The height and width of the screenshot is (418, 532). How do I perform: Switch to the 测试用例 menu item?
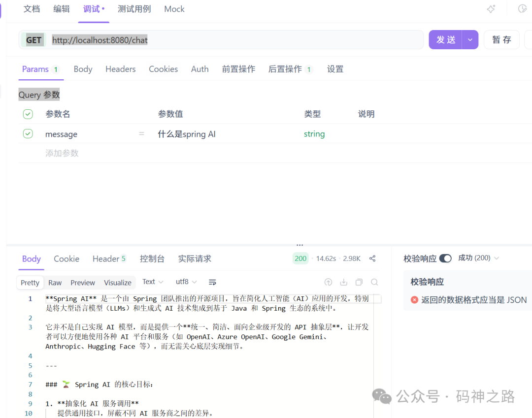point(134,9)
